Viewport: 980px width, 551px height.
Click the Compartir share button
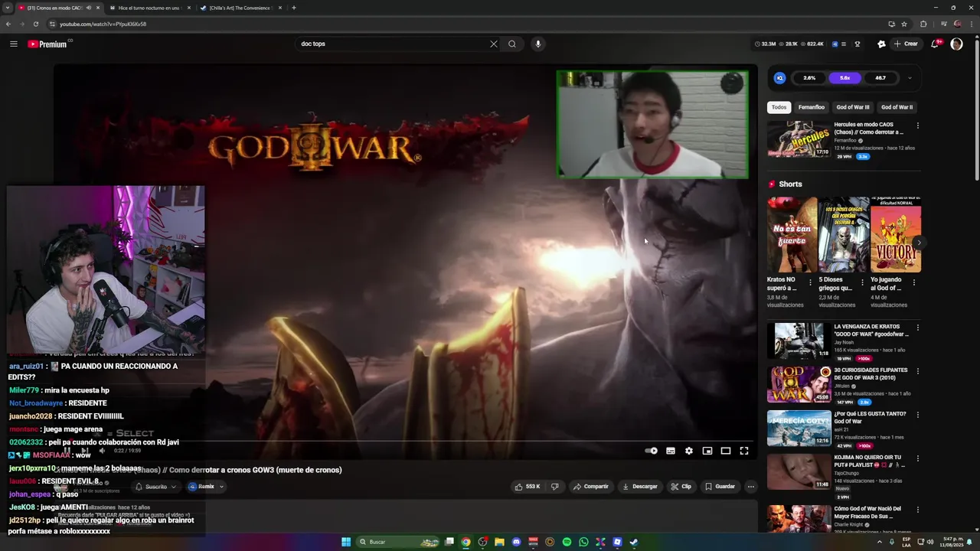591,486
